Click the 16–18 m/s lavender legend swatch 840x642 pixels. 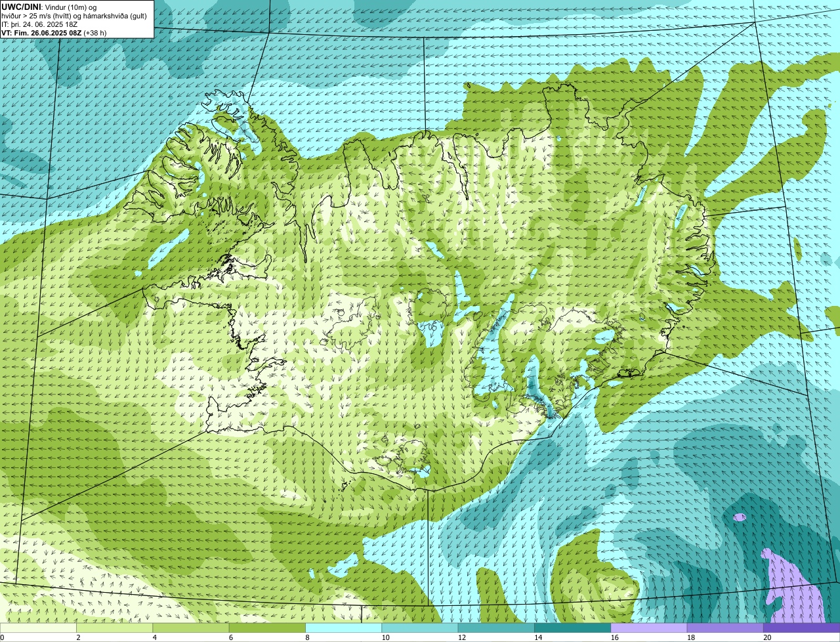pos(649,628)
